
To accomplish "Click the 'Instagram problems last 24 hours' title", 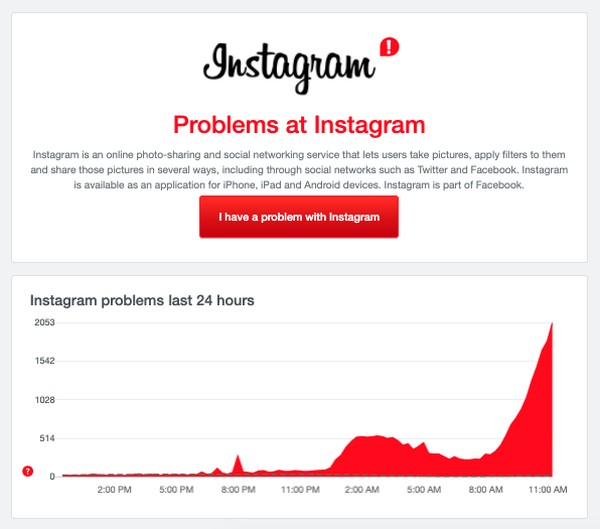I will [142, 300].
